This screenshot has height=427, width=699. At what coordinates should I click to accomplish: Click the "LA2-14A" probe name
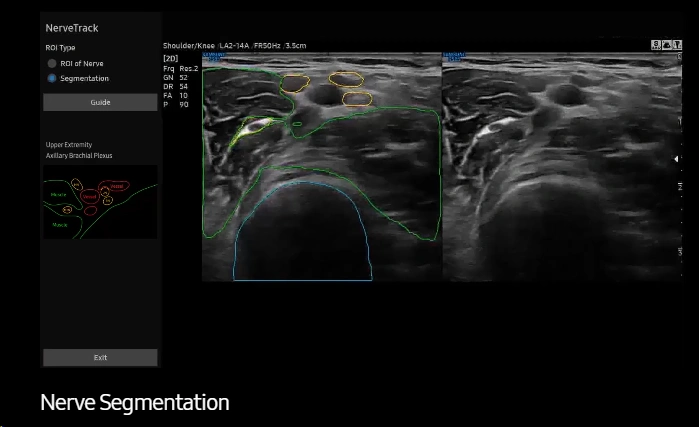(x=234, y=45)
